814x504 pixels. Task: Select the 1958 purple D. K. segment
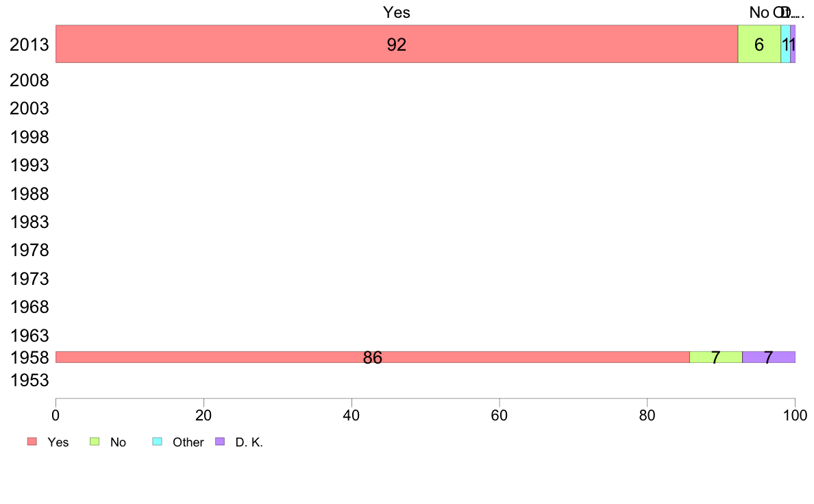769,357
